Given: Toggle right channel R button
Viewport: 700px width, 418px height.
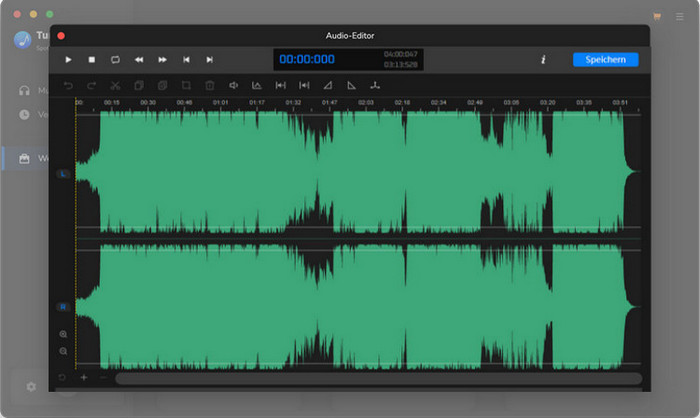Looking at the screenshot, I should coord(63,307).
